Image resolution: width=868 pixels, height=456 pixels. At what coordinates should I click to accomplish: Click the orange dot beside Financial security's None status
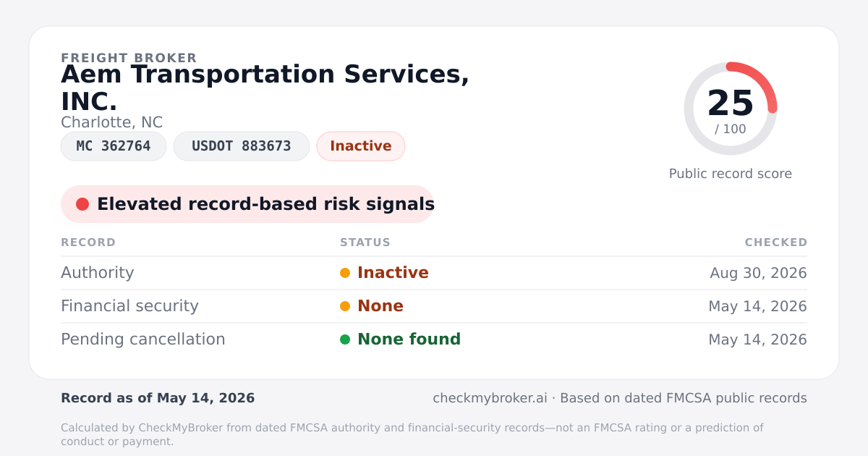point(345,306)
